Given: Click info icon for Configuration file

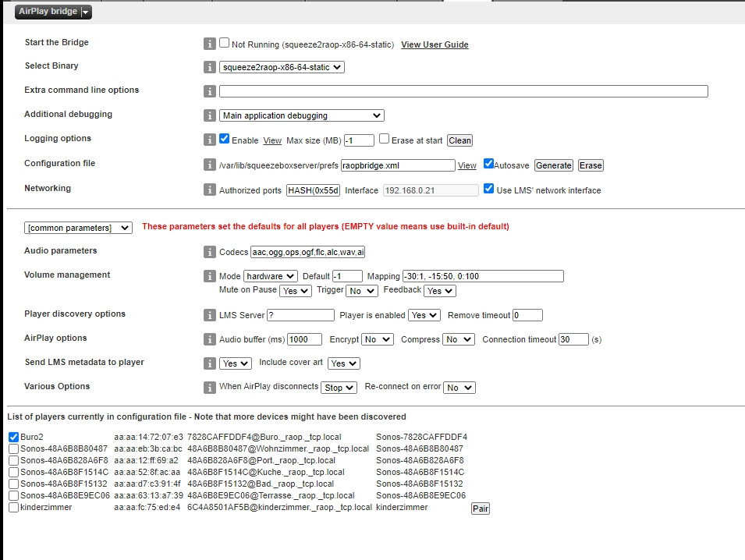Looking at the screenshot, I should click(210, 165).
